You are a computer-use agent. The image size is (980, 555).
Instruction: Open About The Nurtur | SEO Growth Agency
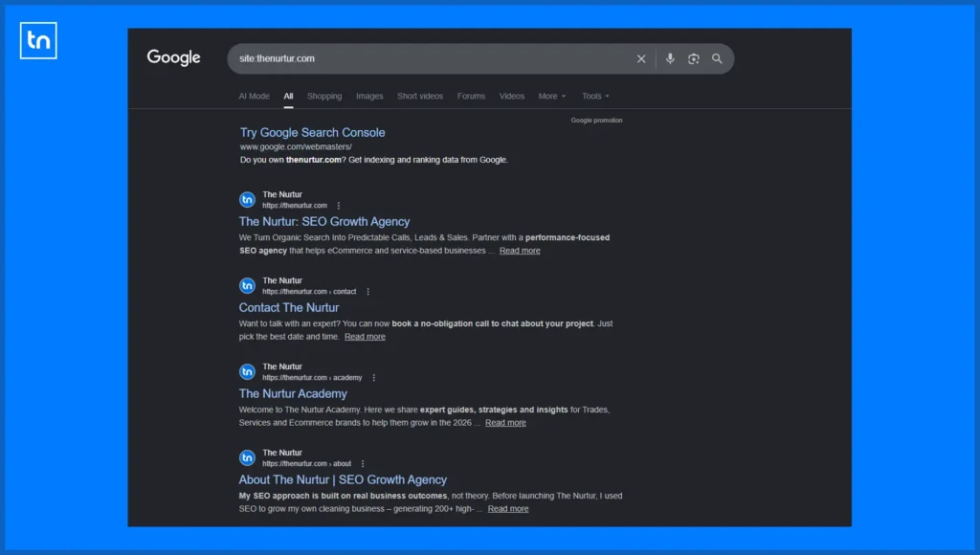pos(343,480)
